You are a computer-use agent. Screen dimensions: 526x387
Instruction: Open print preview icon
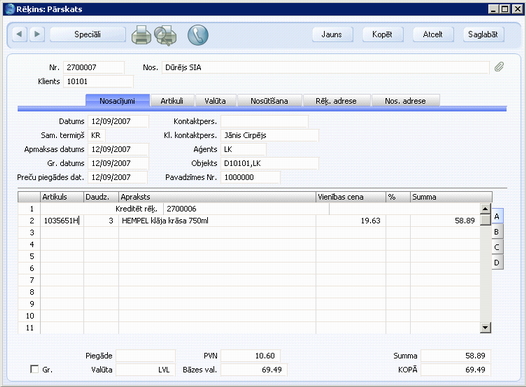coord(165,35)
